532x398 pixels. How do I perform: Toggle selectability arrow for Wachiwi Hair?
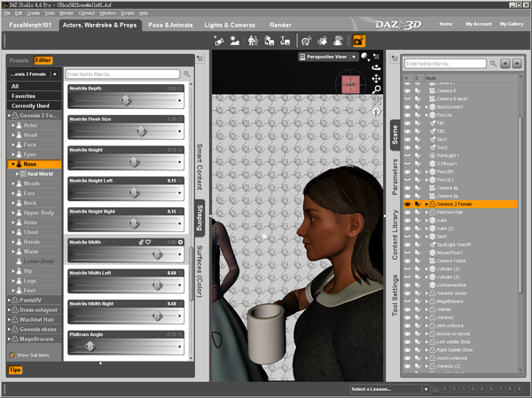coord(418,213)
